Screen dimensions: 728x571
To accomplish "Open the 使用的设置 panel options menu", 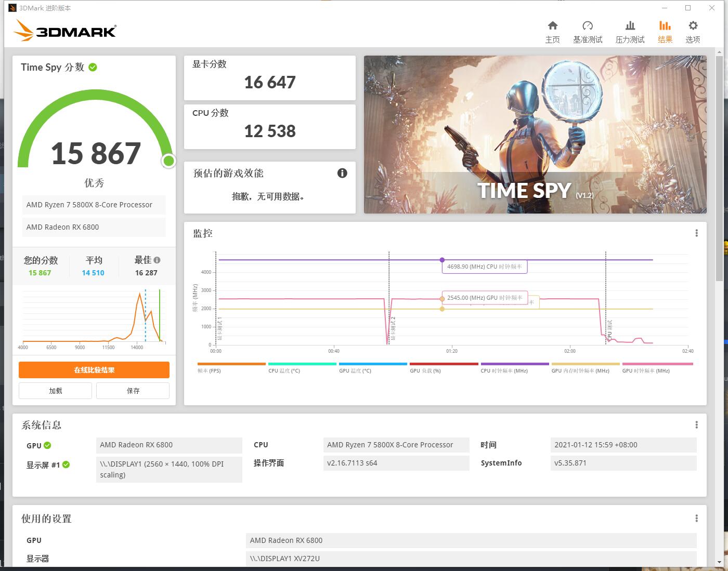I will tap(696, 518).
